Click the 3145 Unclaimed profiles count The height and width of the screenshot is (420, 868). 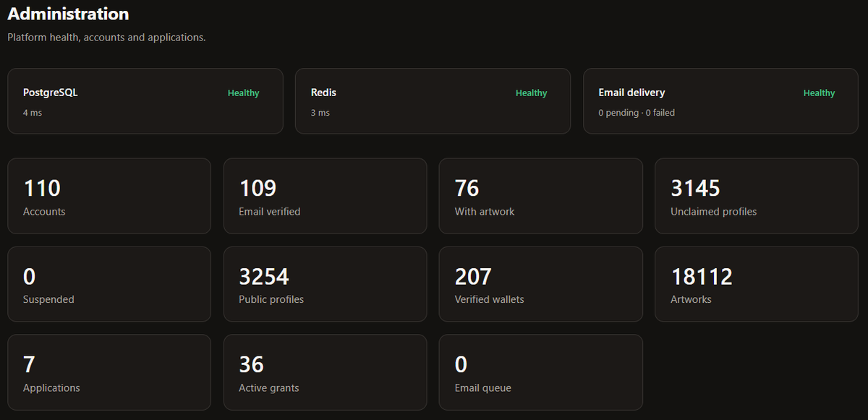pos(695,189)
